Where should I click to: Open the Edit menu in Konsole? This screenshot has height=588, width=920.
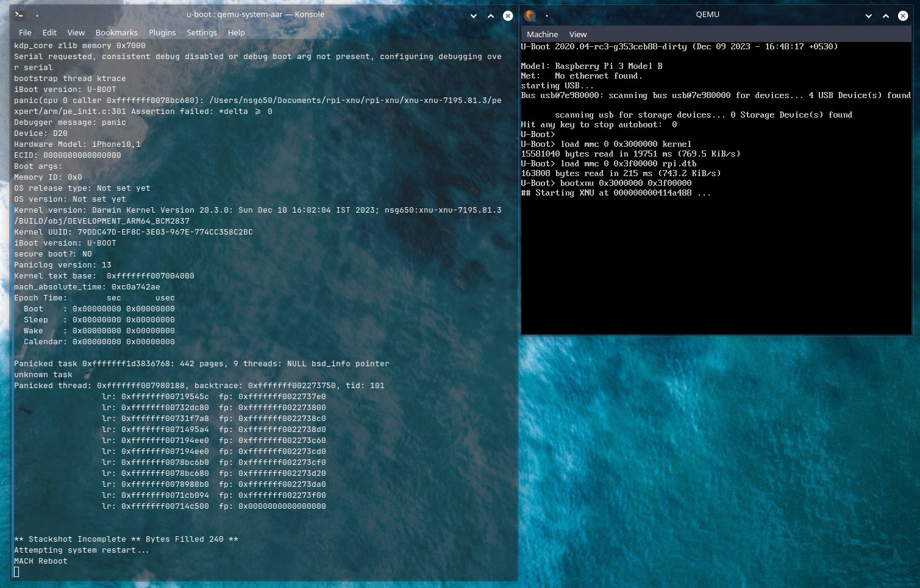(49, 32)
